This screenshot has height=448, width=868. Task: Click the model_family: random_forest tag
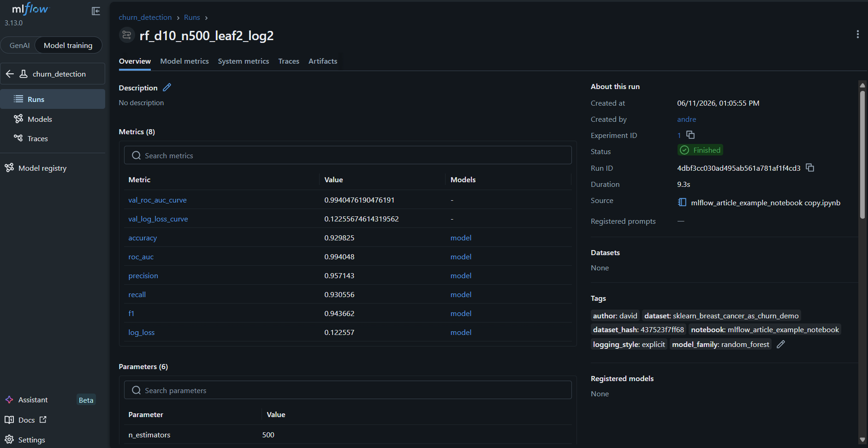point(720,344)
